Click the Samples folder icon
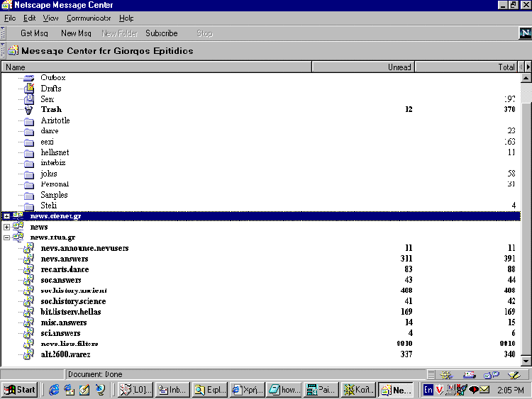The image size is (532, 399). pyautogui.click(x=29, y=196)
